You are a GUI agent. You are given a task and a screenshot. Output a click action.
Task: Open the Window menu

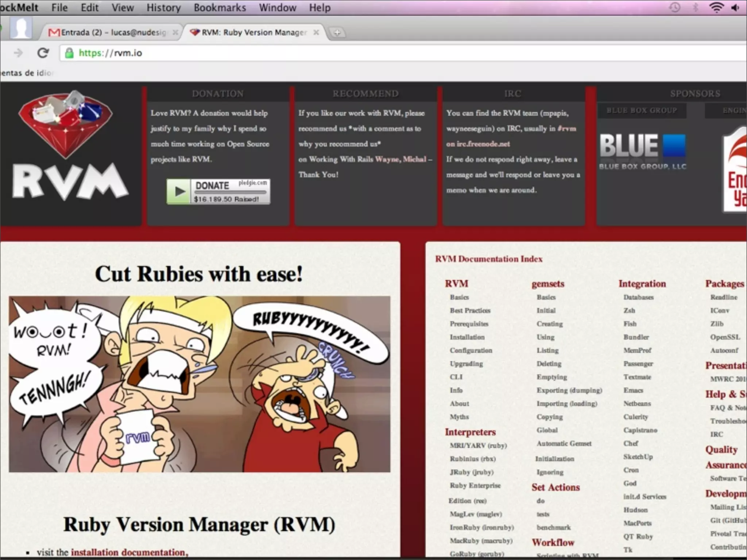pos(278,8)
